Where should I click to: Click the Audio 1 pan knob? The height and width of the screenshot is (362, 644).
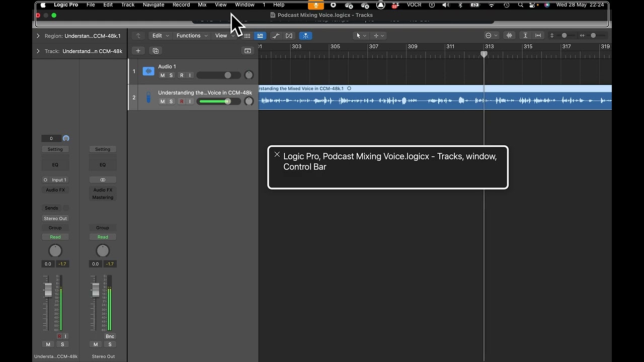[249, 75]
